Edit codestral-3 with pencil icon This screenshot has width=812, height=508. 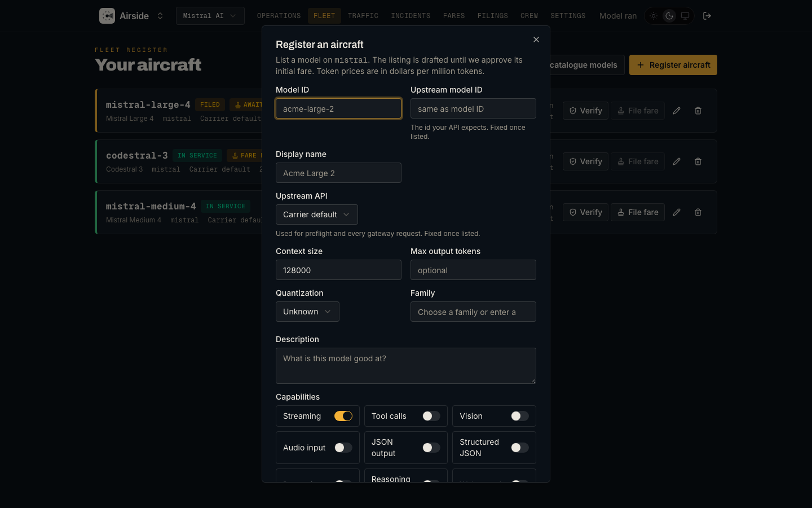click(677, 161)
